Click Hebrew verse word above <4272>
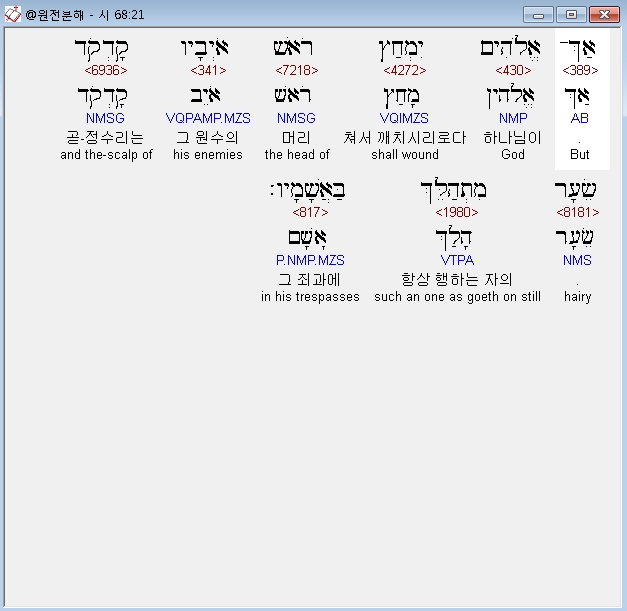The height and width of the screenshot is (611, 627). [x=401, y=50]
